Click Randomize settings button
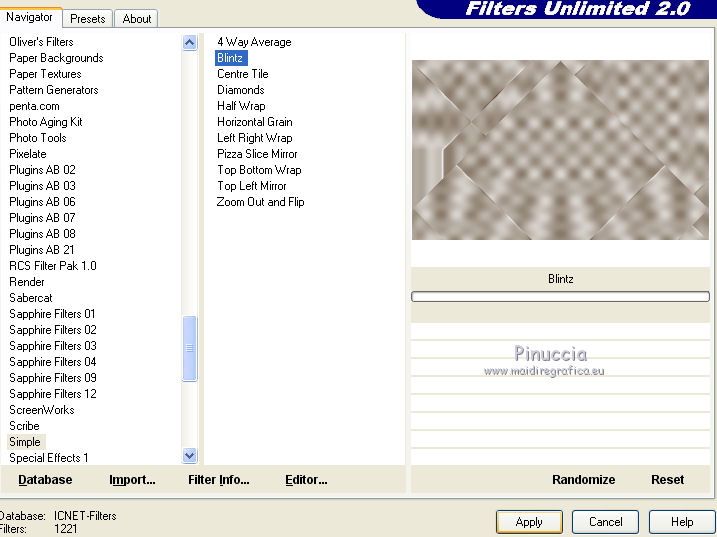Image resolution: width=717 pixels, height=537 pixels. coord(583,479)
